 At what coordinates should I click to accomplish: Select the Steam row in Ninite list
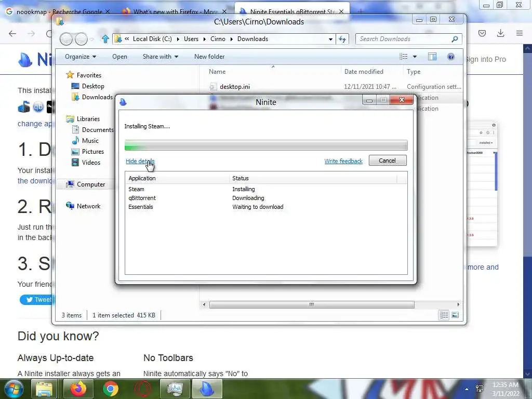point(265,189)
